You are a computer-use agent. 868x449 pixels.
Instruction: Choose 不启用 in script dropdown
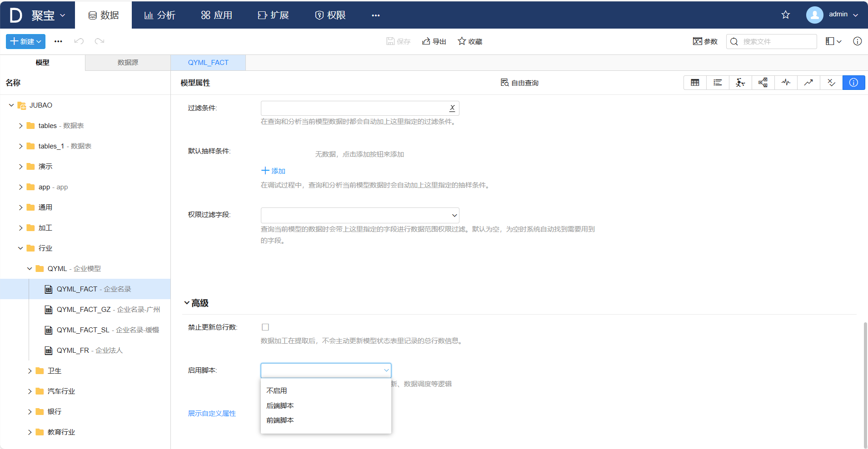click(326, 391)
